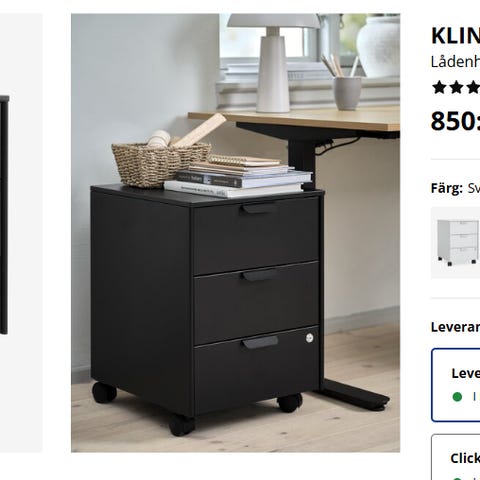Click the Färg color label

447,188
